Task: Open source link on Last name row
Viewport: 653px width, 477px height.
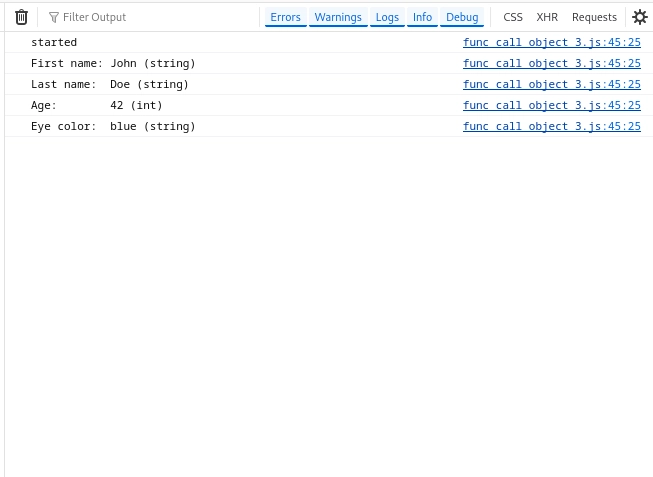Action: tap(552, 84)
